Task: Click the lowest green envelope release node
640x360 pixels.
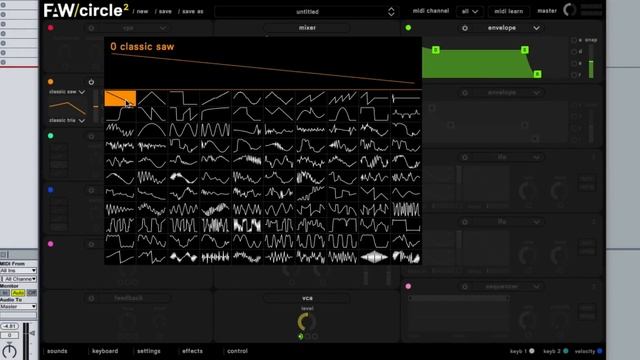Action: point(538,74)
